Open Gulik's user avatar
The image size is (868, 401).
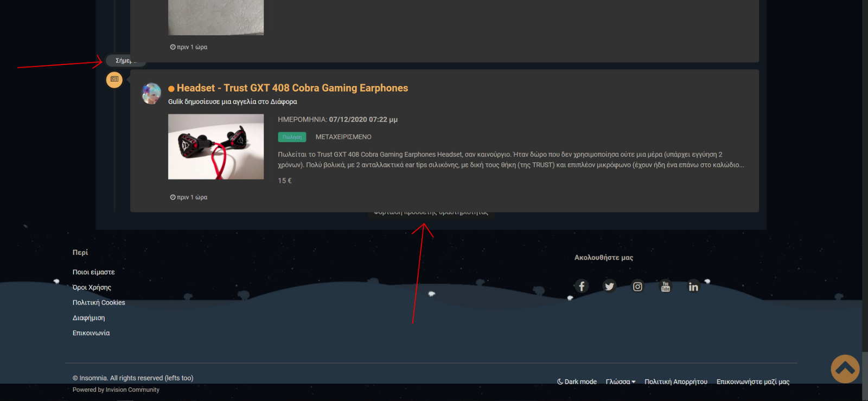151,93
